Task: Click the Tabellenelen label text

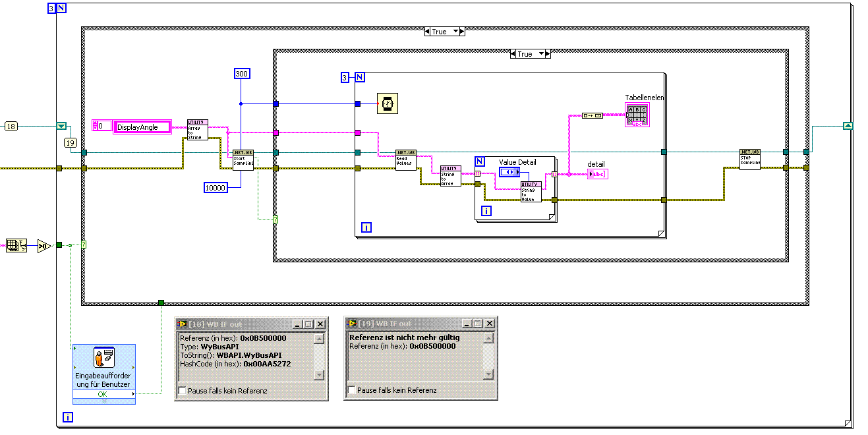Action: (645, 98)
